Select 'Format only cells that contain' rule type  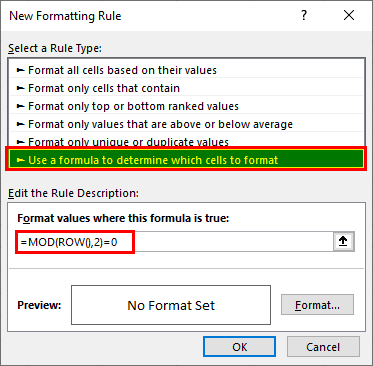(186, 88)
